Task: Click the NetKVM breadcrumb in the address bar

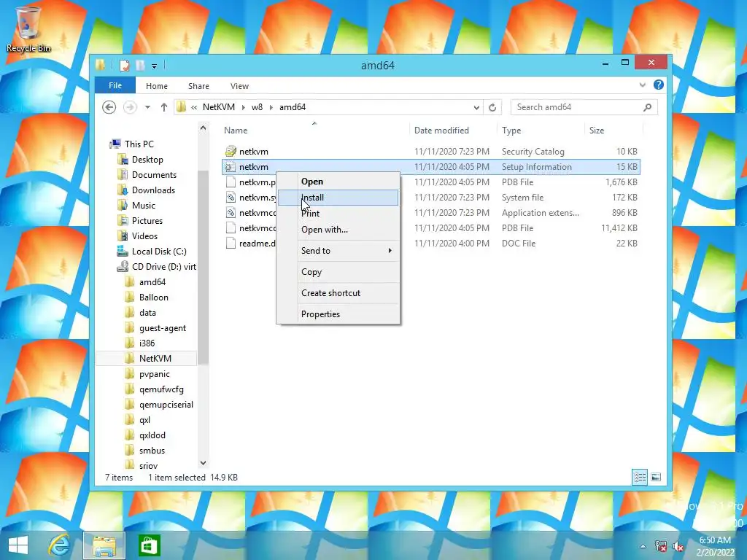Action: pos(219,107)
